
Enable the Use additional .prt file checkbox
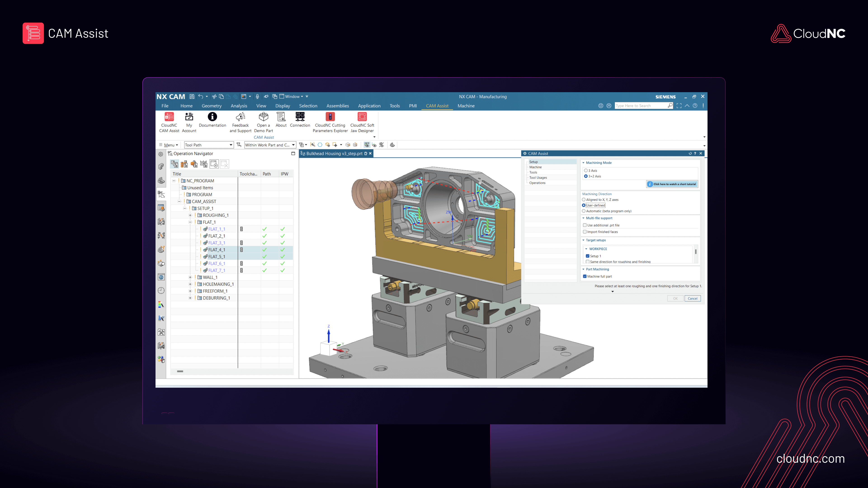pos(585,225)
